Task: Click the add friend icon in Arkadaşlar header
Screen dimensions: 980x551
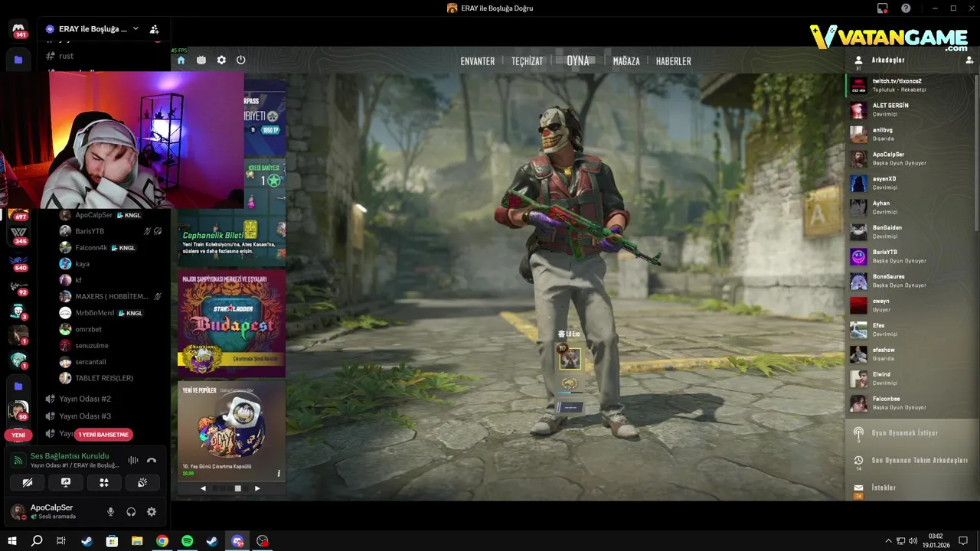Action: (x=969, y=60)
